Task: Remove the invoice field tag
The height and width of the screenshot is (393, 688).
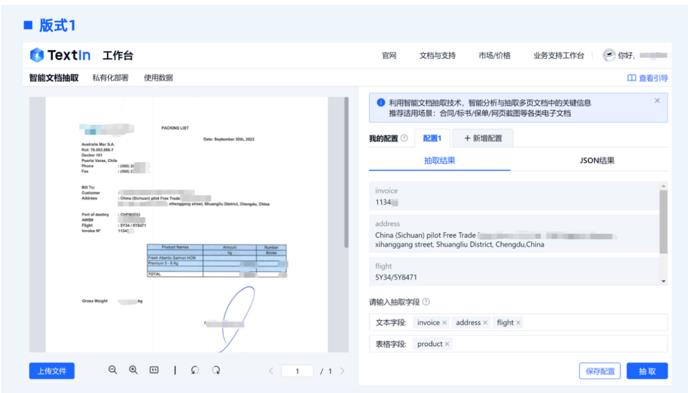Action: [x=444, y=323]
